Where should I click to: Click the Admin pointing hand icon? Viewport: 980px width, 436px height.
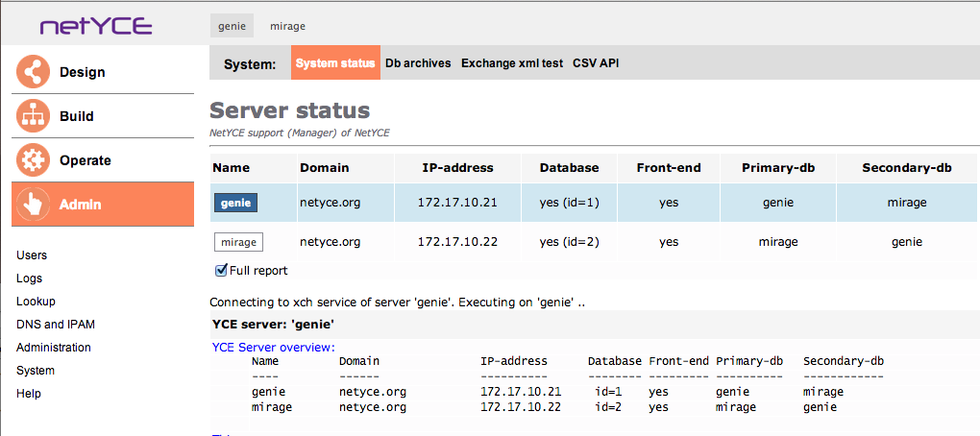pos(33,205)
